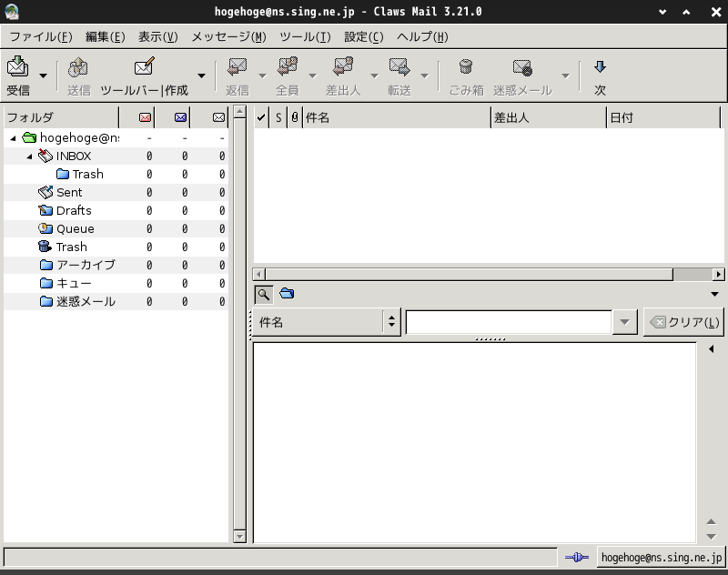Screen dimensions: 728x575
Task: Select the アーカイブ folder
Action: [x=86, y=265]
